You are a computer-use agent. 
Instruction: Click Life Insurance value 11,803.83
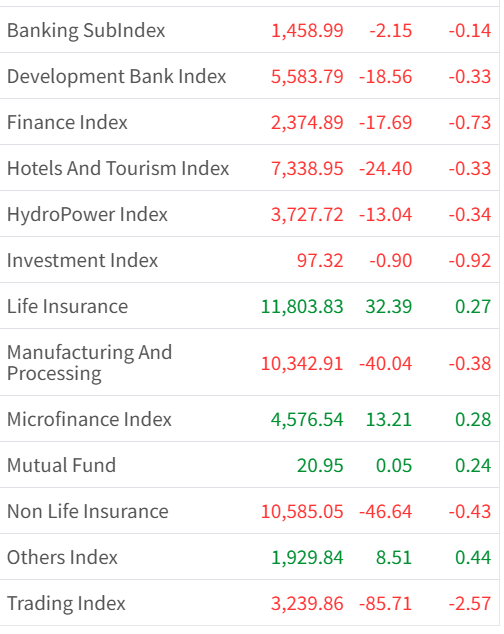[302, 306]
